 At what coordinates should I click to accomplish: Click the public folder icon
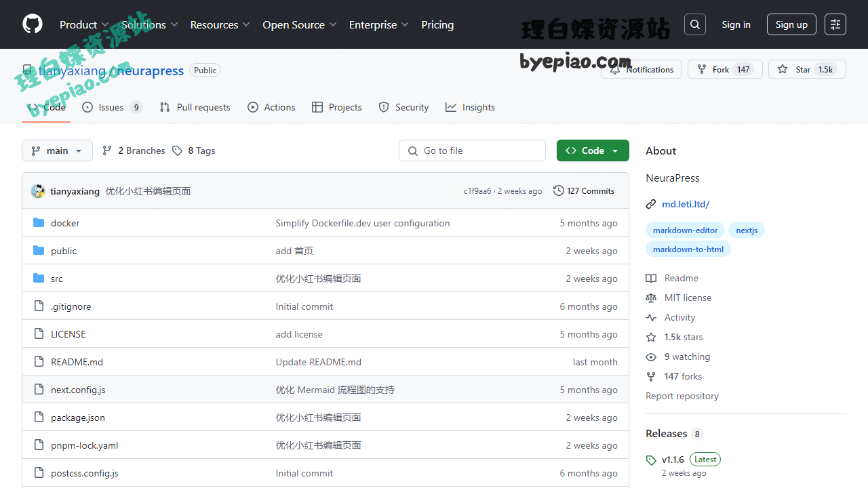pyautogui.click(x=39, y=251)
